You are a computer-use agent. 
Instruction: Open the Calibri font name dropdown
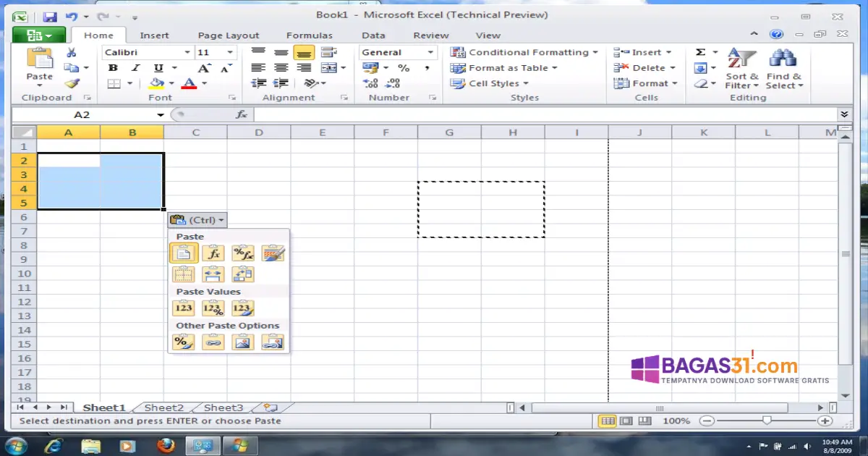187,52
